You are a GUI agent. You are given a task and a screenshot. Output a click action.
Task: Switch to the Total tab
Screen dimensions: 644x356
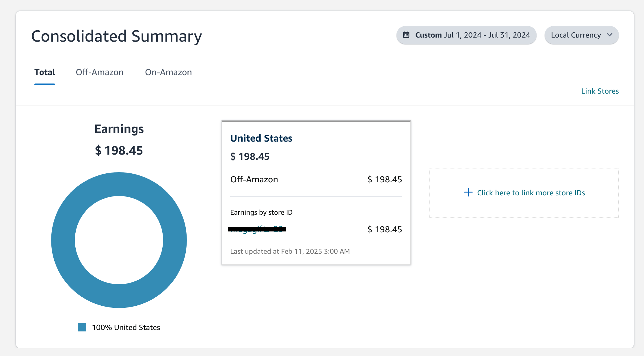(45, 72)
